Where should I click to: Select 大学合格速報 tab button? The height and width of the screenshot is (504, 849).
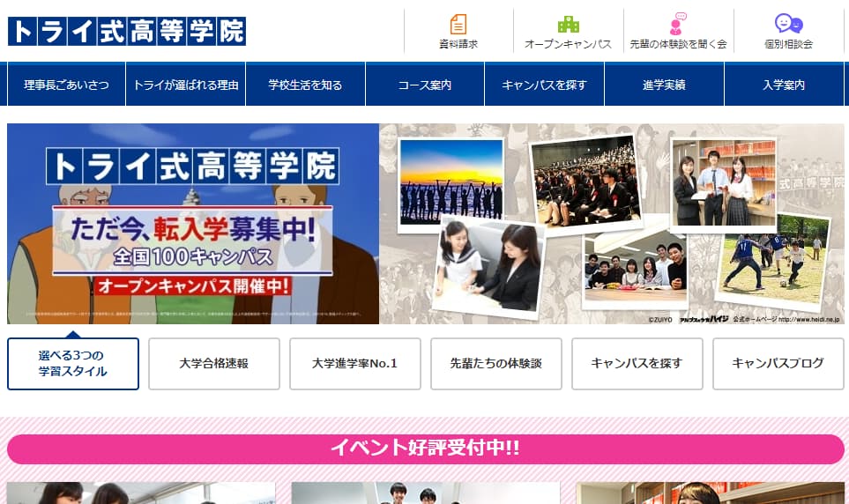tap(214, 363)
